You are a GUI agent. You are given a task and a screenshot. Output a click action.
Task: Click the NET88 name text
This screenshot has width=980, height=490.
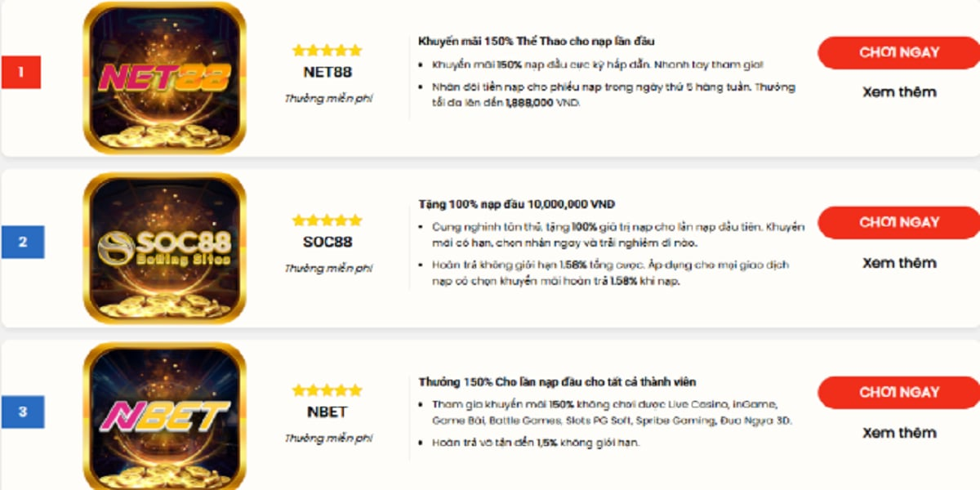(x=327, y=72)
